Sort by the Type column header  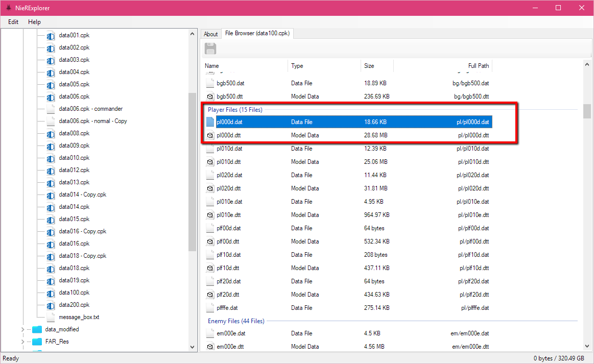click(324, 65)
